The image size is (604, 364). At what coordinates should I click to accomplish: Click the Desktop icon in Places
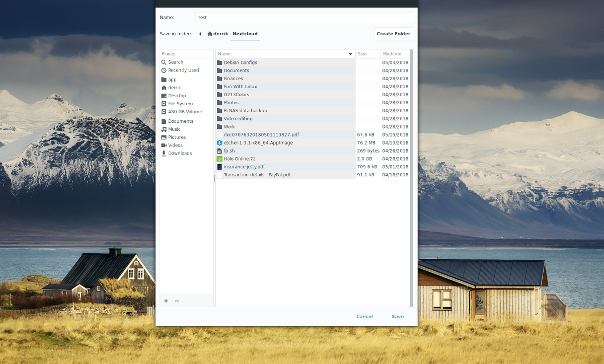click(164, 96)
